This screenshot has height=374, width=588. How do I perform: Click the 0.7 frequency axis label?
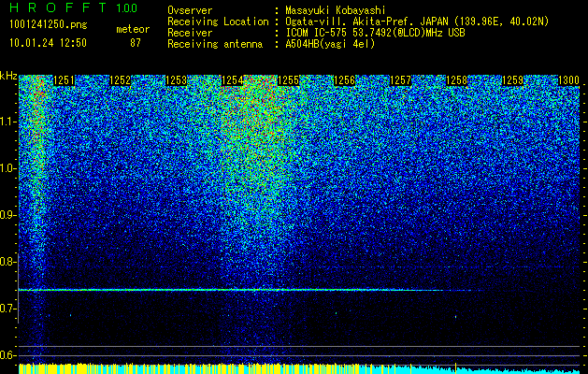point(7,309)
